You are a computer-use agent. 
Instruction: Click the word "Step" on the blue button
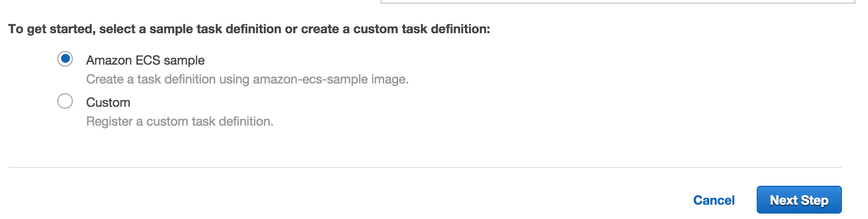[x=815, y=200]
